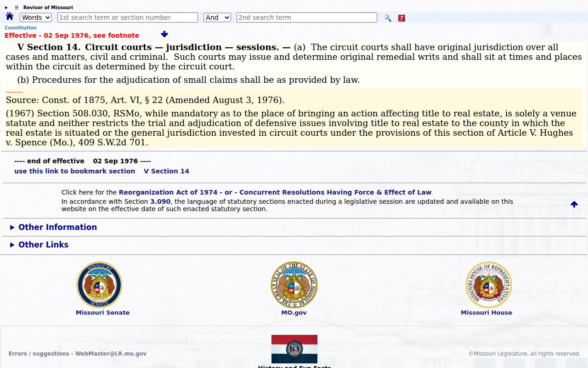Image resolution: width=588 pixels, height=368 pixels.
Task: Open the V Section 14 bookmark link
Action: [x=166, y=171]
